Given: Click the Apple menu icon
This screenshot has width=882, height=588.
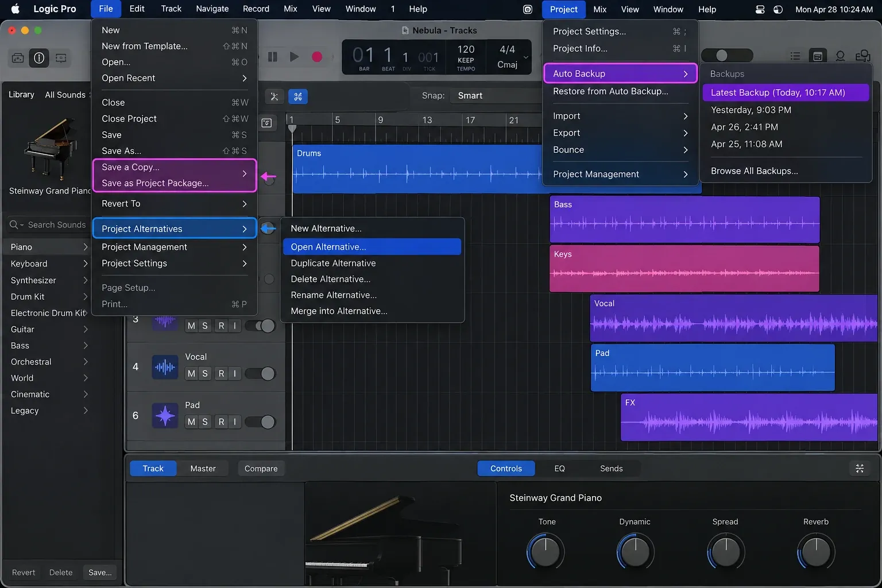Looking at the screenshot, I should [x=16, y=9].
